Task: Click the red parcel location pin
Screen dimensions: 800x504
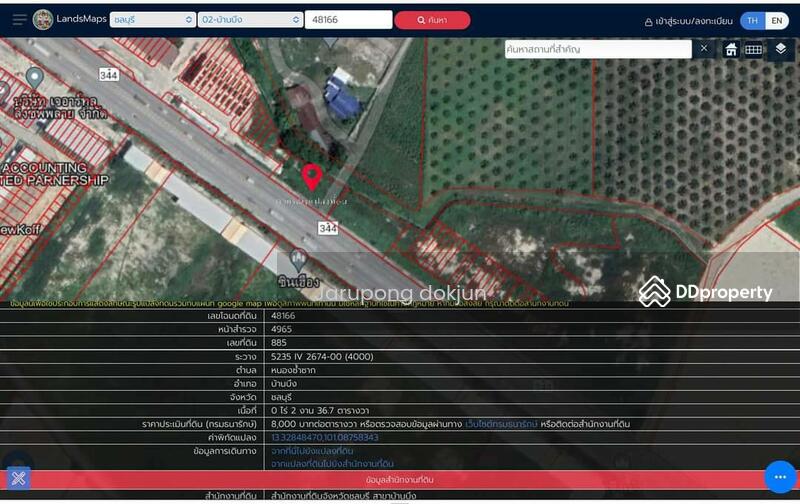Action: tap(312, 177)
